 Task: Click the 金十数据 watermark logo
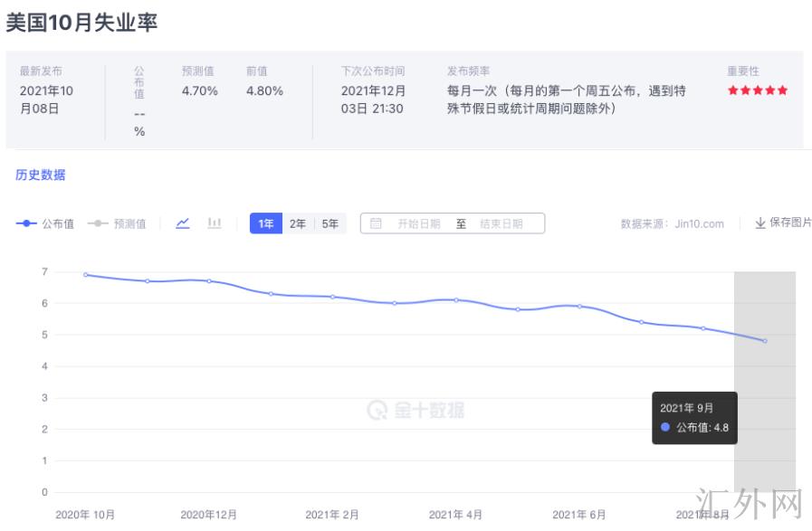[416, 411]
